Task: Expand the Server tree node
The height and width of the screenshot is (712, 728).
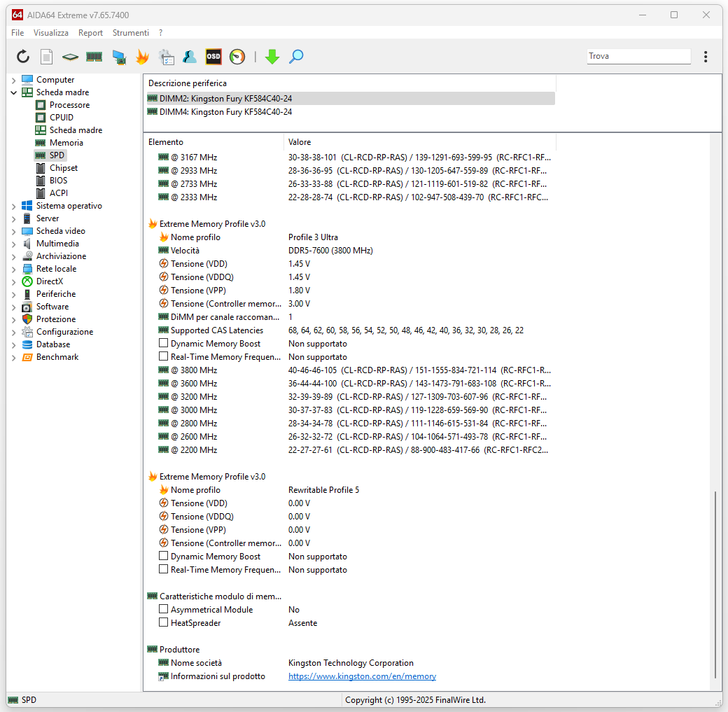Action: coord(13,218)
